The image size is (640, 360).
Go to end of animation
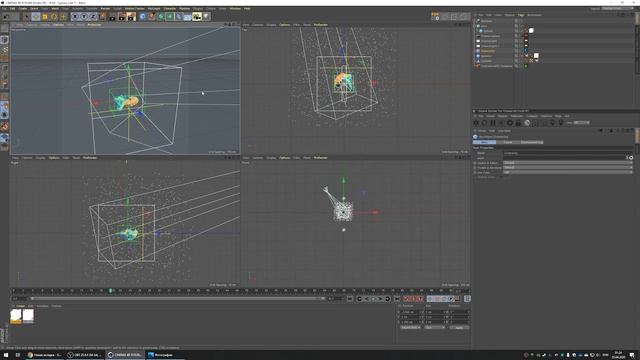click(397, 299)
